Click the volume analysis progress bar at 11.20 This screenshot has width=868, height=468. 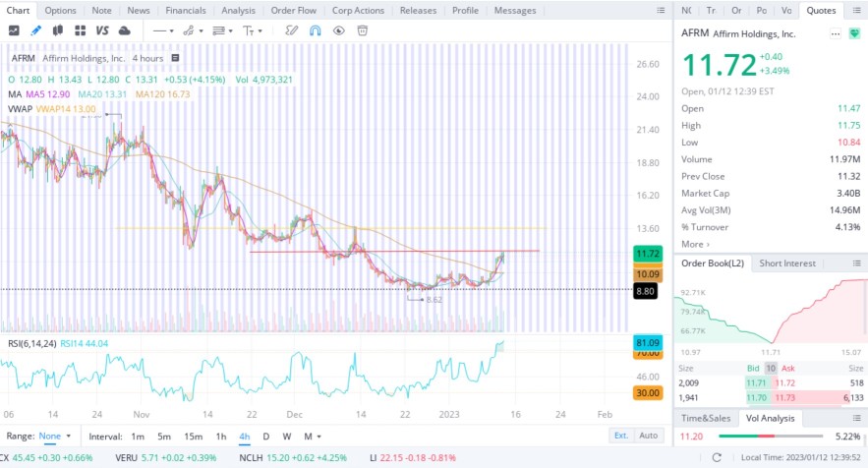[771, 437]
